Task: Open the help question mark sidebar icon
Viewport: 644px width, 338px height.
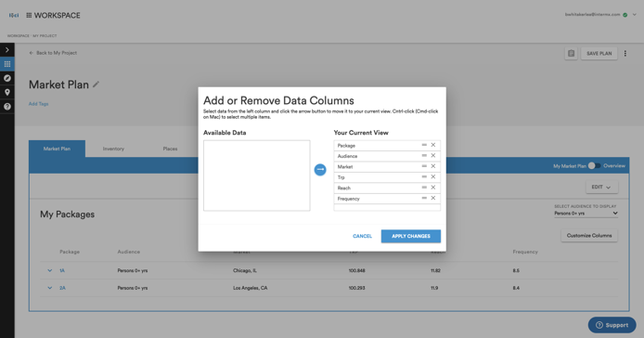Action: [x=7, y=107]
